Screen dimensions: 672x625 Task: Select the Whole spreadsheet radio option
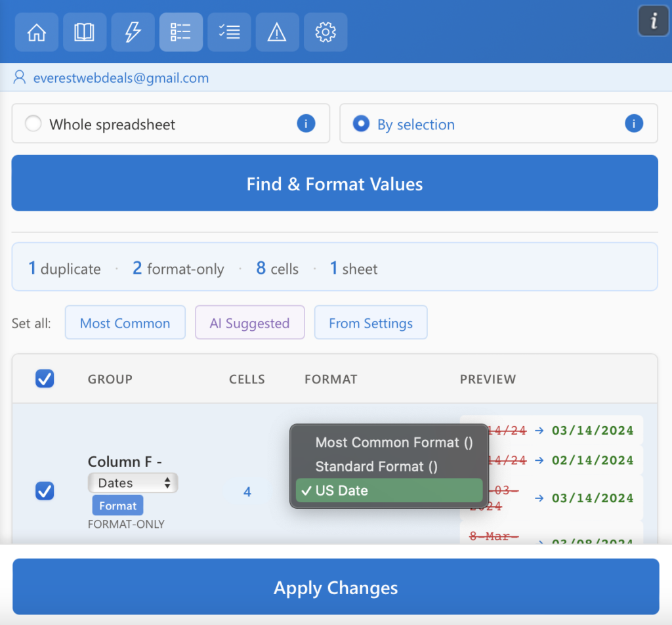[33, 124]
